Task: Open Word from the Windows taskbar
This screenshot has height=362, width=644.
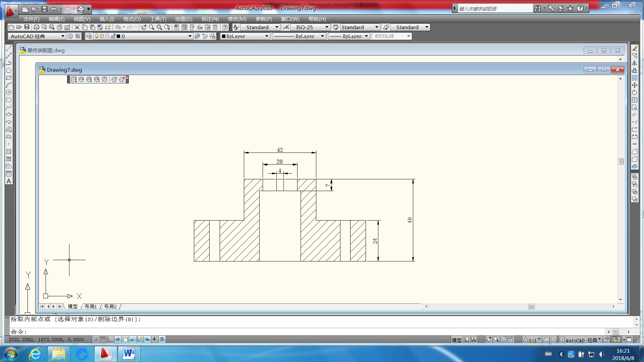Action: click(x=129, y=354)
